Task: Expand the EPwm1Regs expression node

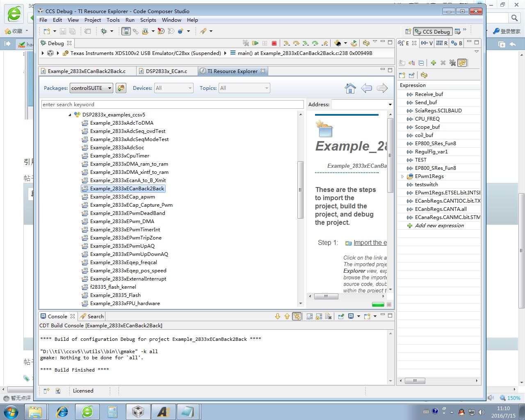Action: (402, 176)
